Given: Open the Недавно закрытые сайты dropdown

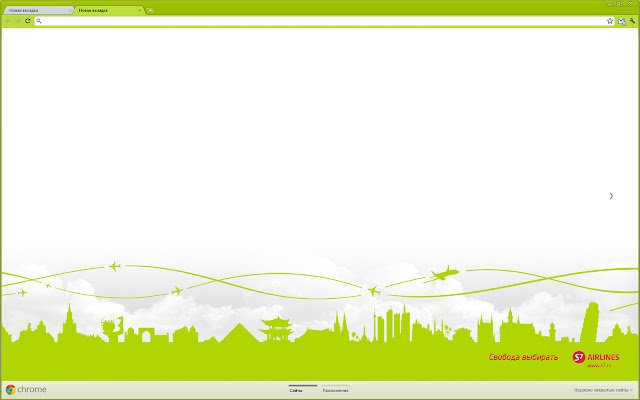Looking at the screenshot, I should tap(603, 390).
